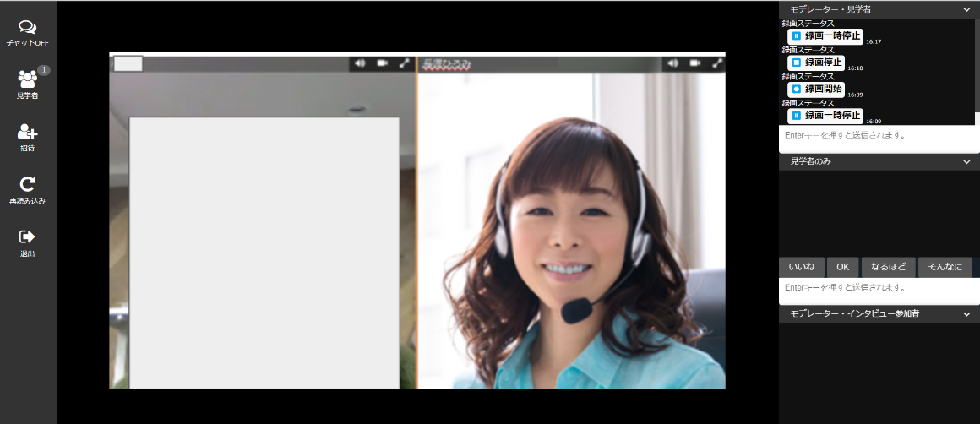The image size is (980, 424).
Task: Send the OK quick reply
Action: point(842,267)
